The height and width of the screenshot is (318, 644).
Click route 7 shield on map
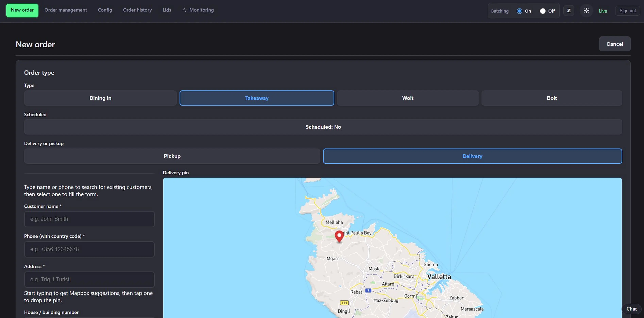[x=368, y=290]
